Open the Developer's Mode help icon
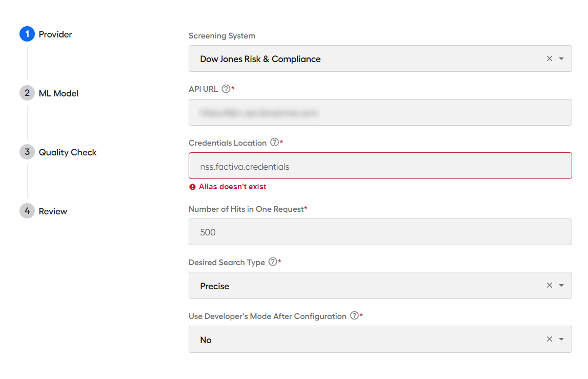The height and width of the screenshot is (379, 588). point(354,315)
